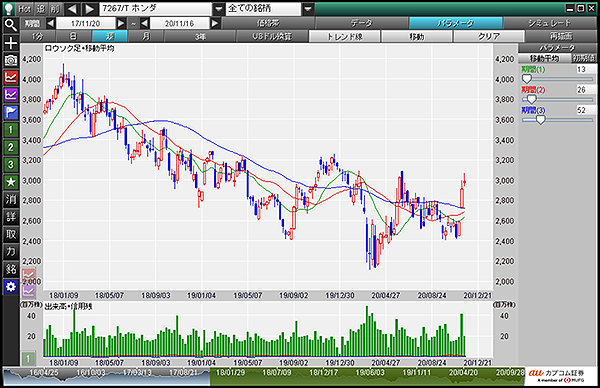Adjust the 期間(3) blue slider handle
Image resolution: width=600 pixels, height=388 pixels.
pyautogui.click(x=540, y=120)
